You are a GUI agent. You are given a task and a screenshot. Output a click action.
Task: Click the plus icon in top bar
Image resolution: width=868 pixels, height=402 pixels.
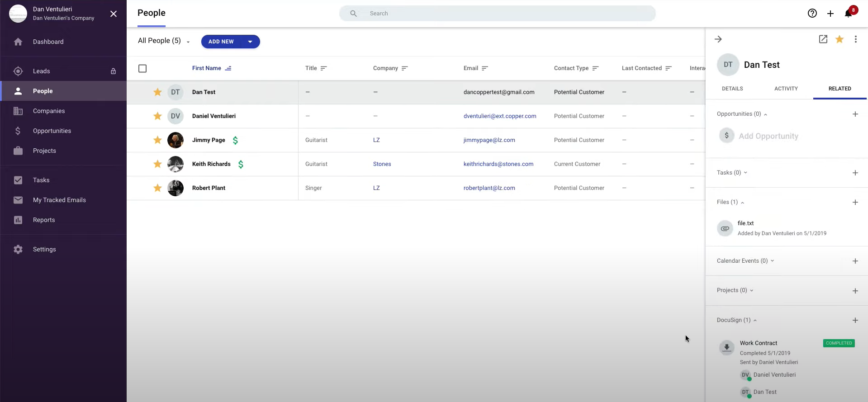[x=830, y=14]
